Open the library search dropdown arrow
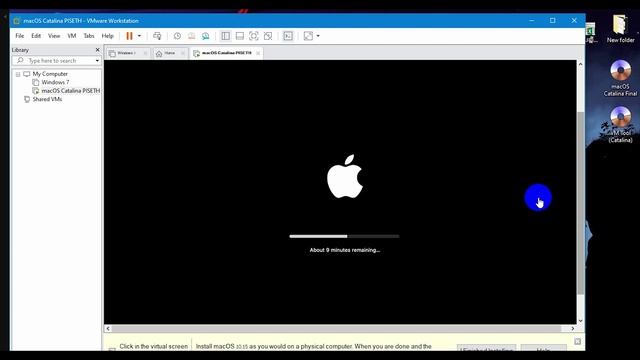The image size is (640, 360). [97, 61]
